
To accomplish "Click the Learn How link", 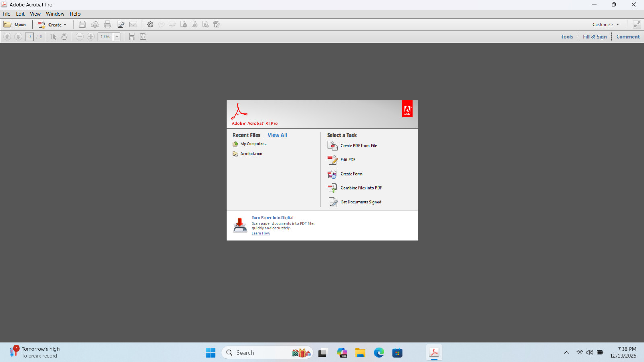I will coord(261,234).
